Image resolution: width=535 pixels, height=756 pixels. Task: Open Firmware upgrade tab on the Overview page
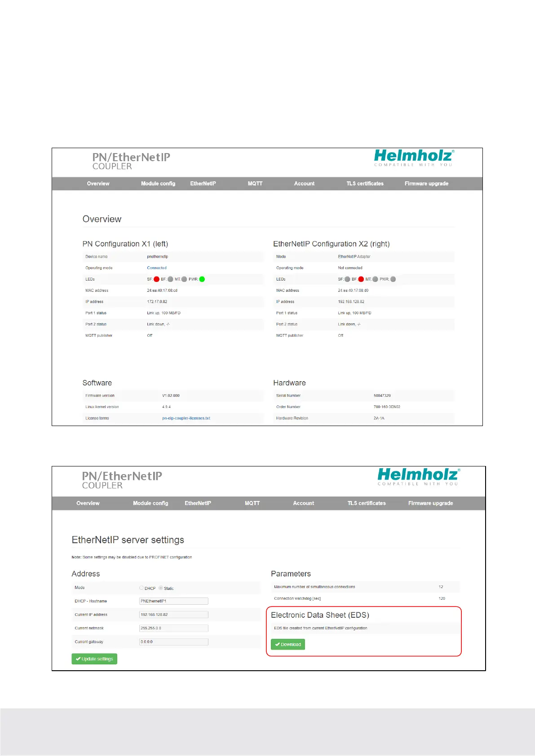[x=426, y=184]
